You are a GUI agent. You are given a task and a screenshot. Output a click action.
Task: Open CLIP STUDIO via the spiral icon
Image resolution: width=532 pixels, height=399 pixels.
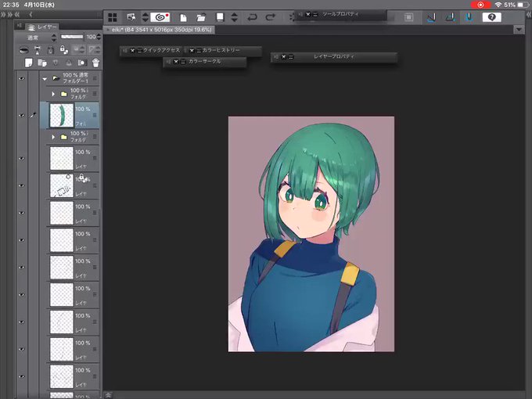click(x=160, y=17)
